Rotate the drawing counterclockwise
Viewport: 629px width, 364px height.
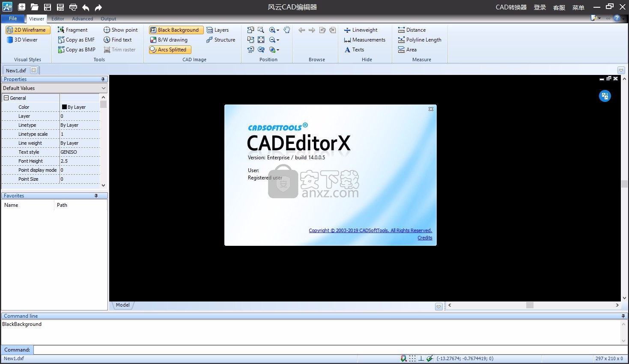point(251,30)
